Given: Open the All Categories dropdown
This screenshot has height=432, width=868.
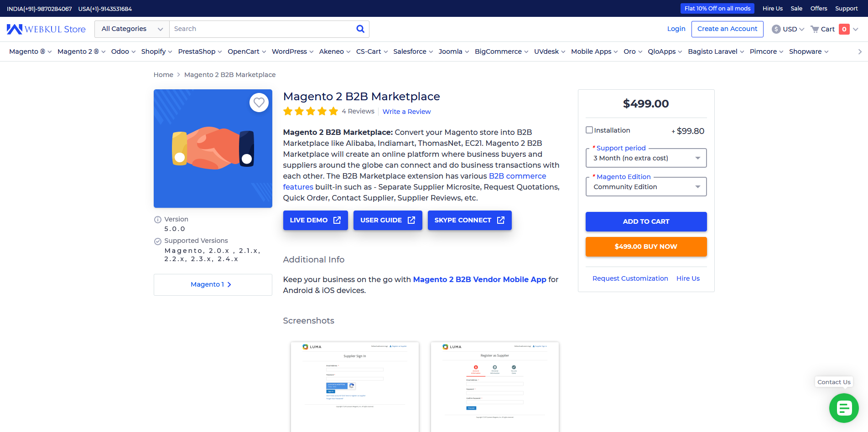Looking at the screenshot, I should coord(132,29).
